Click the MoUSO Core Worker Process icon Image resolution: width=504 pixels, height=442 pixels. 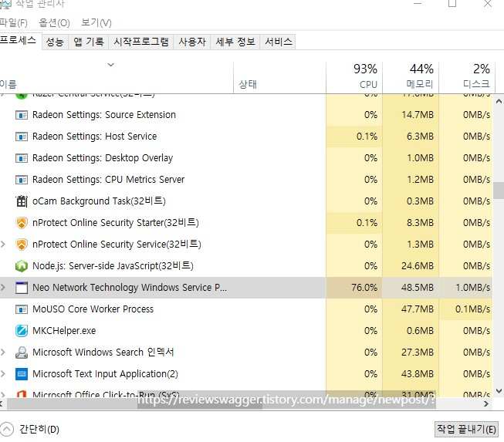point(22,309)
